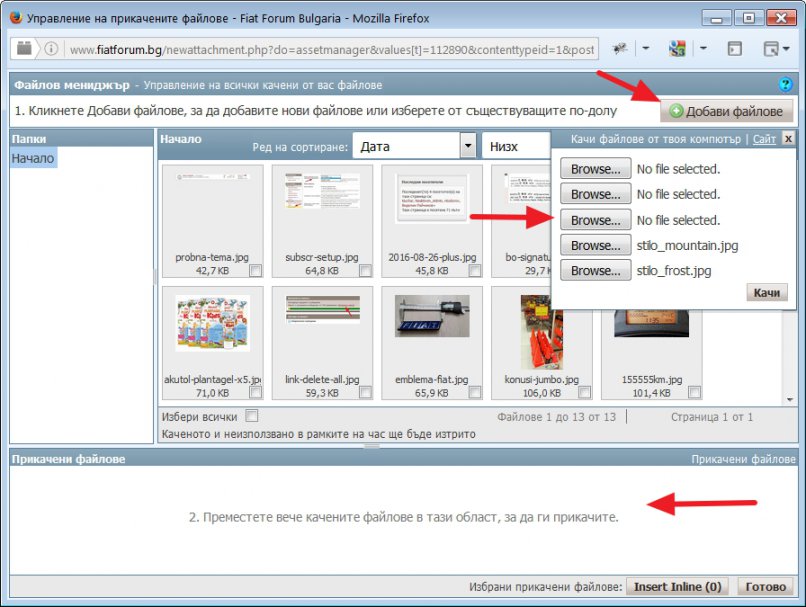Click the window layout icon in Firefox toolbar
This screenshot has height=607, width=806.
734,49
